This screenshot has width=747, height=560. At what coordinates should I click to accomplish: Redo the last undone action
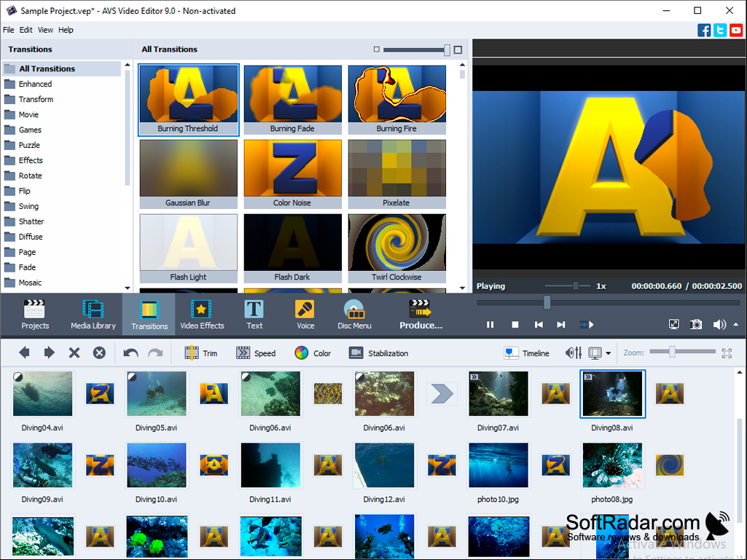click(x=155, y=353)
